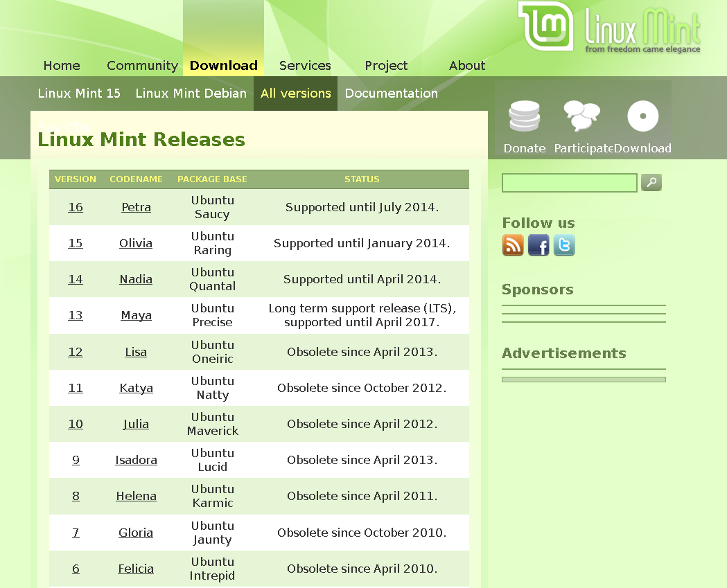This screenshot has height=588, width=727.
Task: Open the Gloria codename link
Action: [136, 533]
